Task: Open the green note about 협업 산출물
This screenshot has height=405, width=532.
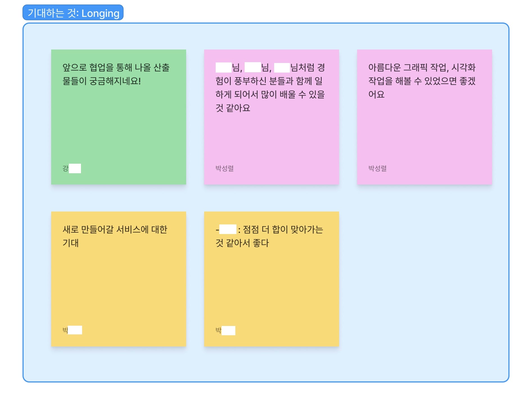Action: pos(119,117)
